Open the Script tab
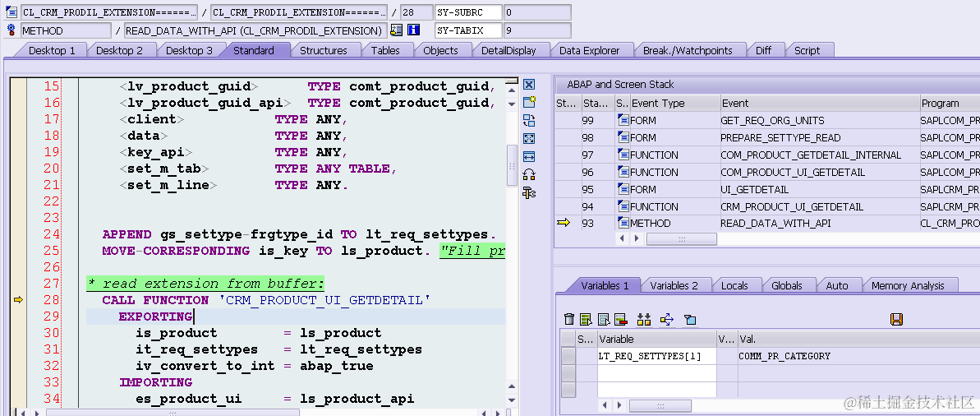Screen dimensions: 980x416 (807, 51)
